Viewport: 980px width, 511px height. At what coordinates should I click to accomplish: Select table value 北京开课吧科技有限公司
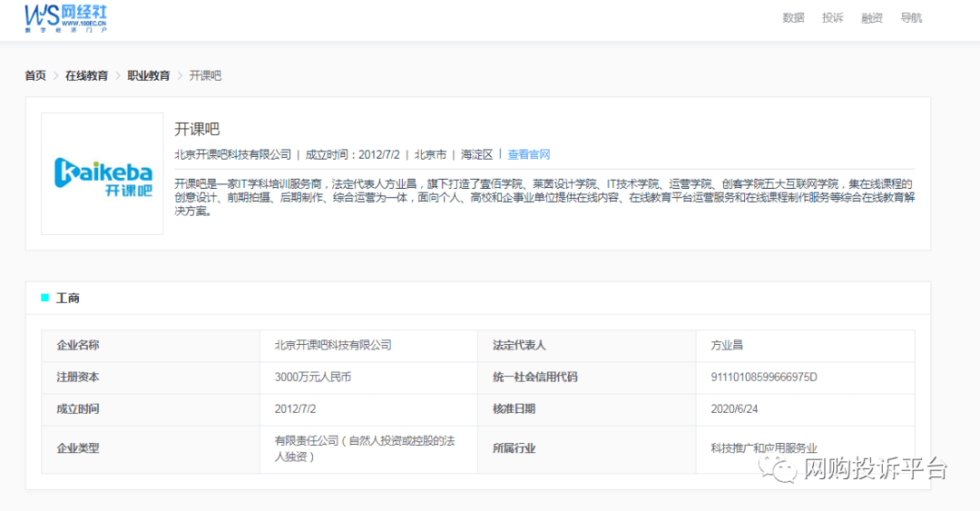coord(333,345)
